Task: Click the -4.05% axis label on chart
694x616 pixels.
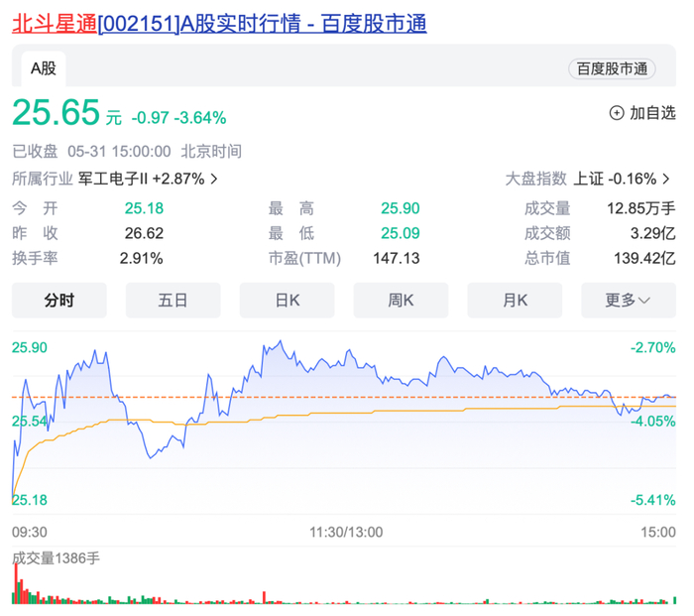Action: [x=652, y=422]
